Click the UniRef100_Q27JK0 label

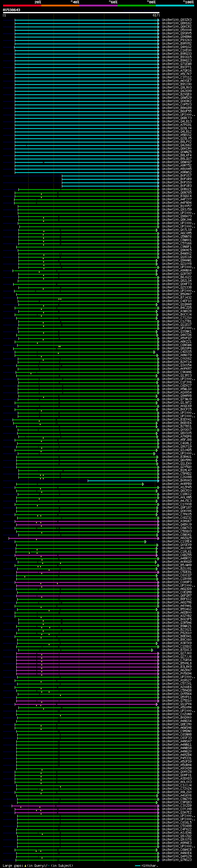tap(177, 653)
